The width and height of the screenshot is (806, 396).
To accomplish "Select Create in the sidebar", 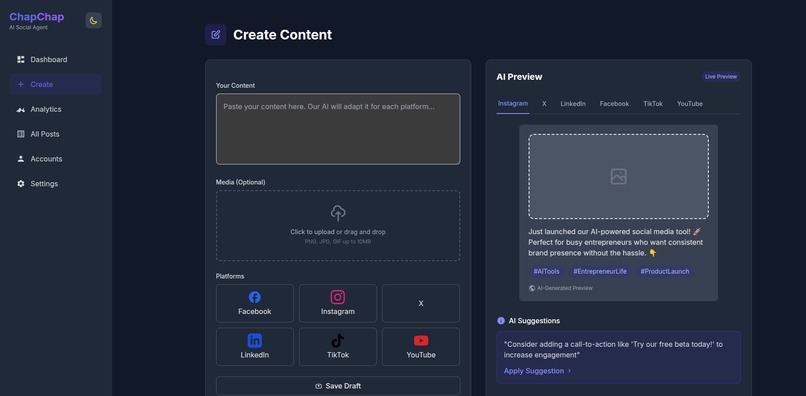I will click(55, 84).
